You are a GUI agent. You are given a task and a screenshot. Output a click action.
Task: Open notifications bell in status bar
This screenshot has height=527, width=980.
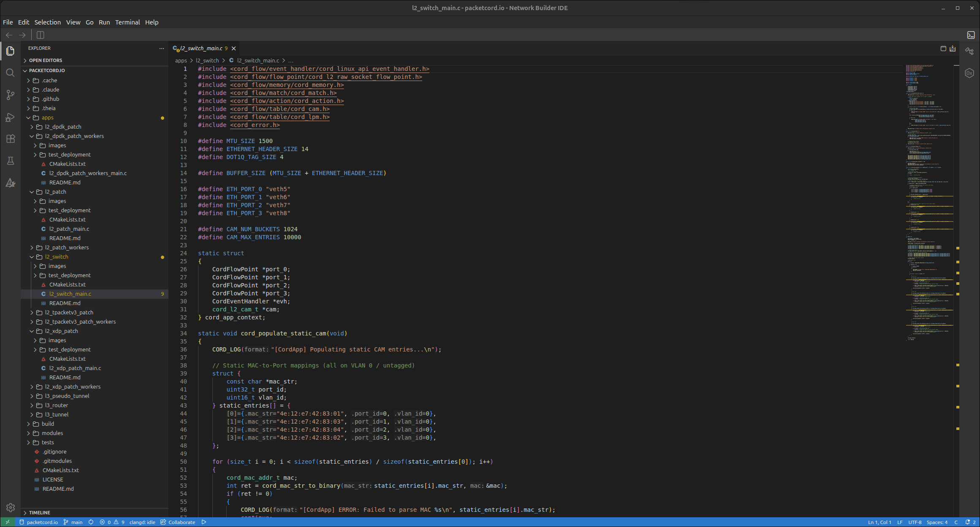(x=970, y=522)
